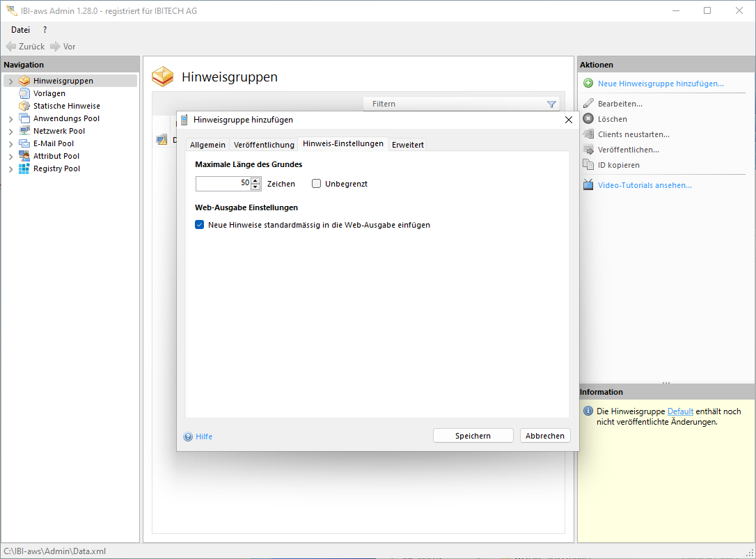The image size is (756, 559).
Task: Expand the Netzwerk Pool tree node
Action: click(x=10, y=132)
